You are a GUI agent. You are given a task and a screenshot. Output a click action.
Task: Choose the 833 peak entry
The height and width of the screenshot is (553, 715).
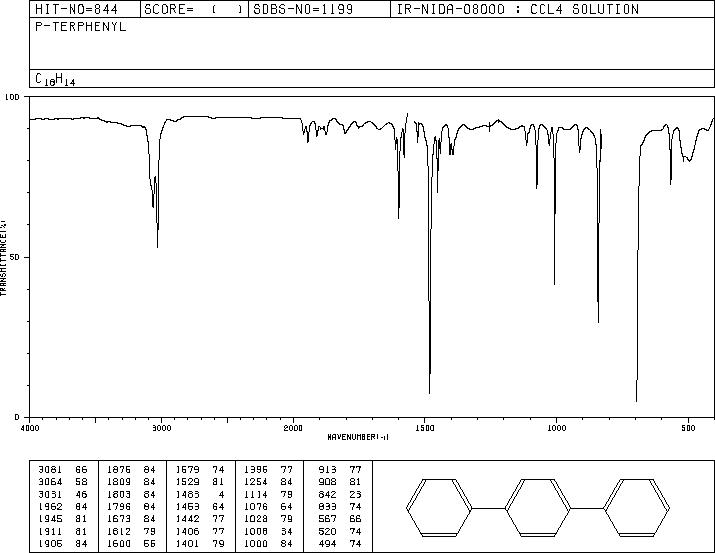340,506
